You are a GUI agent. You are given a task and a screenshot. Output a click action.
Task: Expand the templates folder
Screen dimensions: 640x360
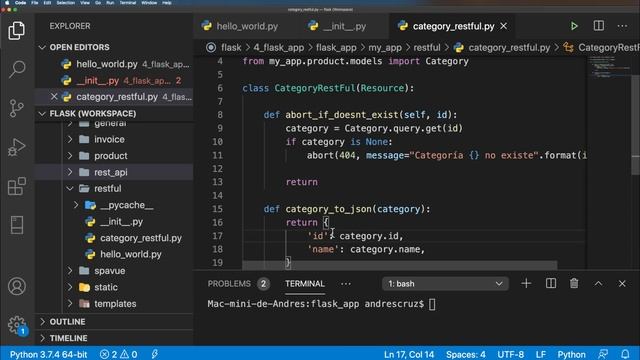click(x=70, y=304)
